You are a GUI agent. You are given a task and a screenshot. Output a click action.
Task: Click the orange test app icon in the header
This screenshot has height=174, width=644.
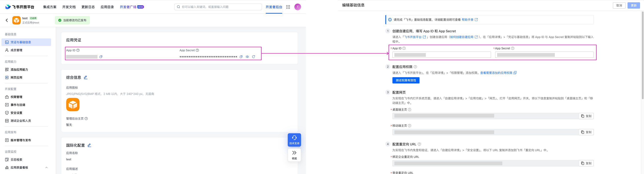tap(16, 20)
